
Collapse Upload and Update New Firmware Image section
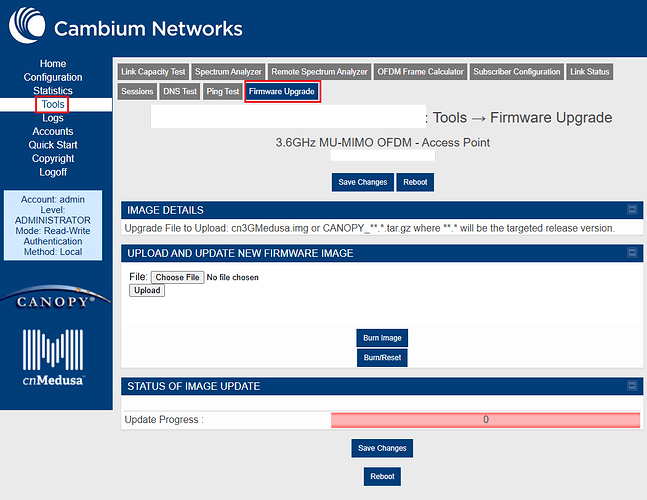(632, 253)
